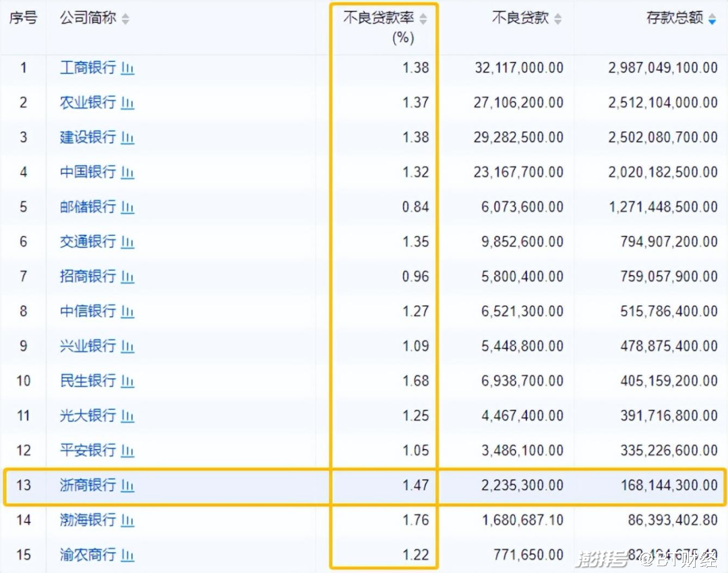Open 中国银行 company link
This screenshot has width=728, height=573.
pos(88,173)
